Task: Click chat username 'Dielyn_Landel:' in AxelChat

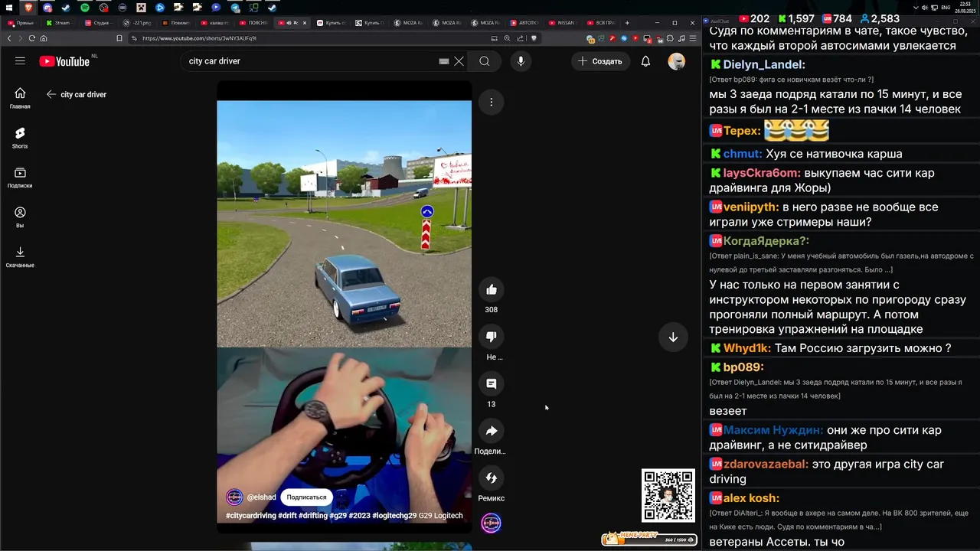Action: [764, 65]
